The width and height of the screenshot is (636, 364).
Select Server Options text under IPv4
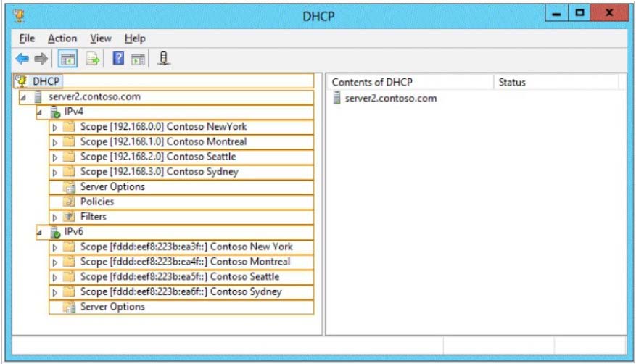point(112,186)
